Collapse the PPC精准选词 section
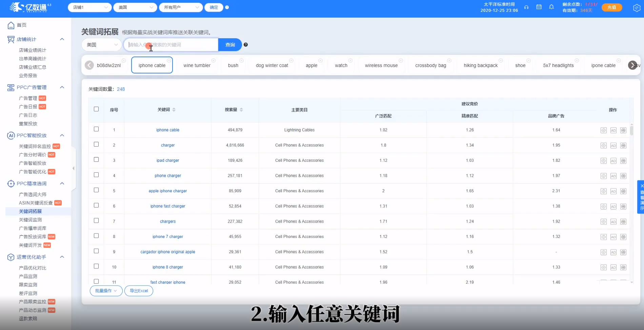 click(x=62, y=183)
